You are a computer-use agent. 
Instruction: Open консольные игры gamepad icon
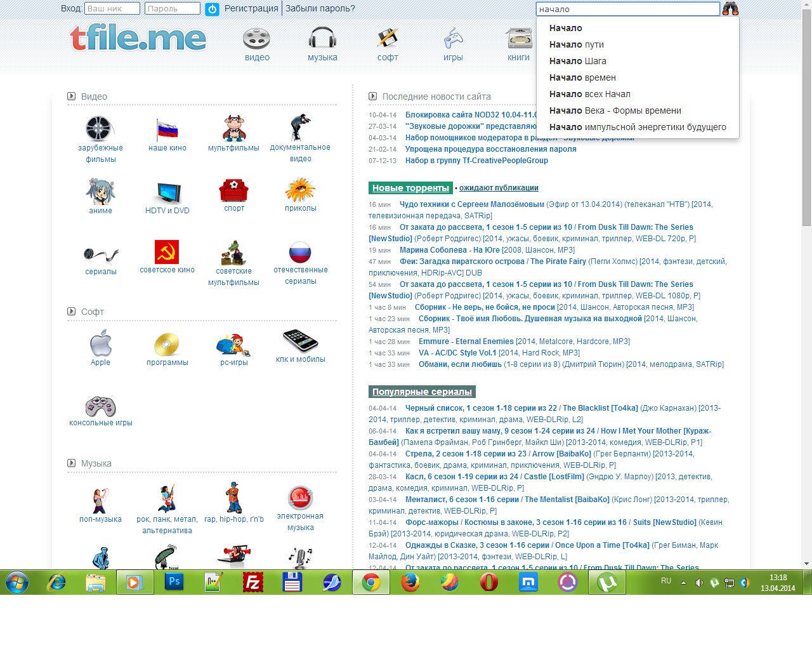(100, 406)
